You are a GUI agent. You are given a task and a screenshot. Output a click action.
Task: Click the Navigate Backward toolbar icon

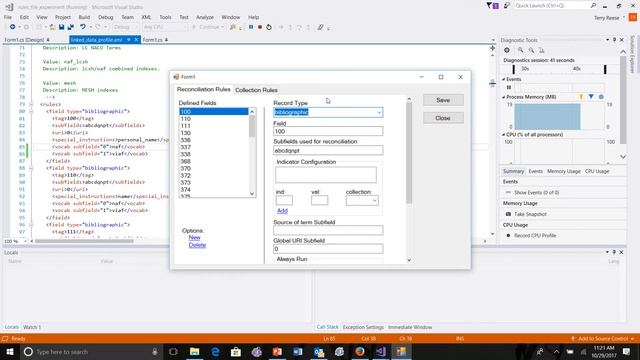pos(13,27)
